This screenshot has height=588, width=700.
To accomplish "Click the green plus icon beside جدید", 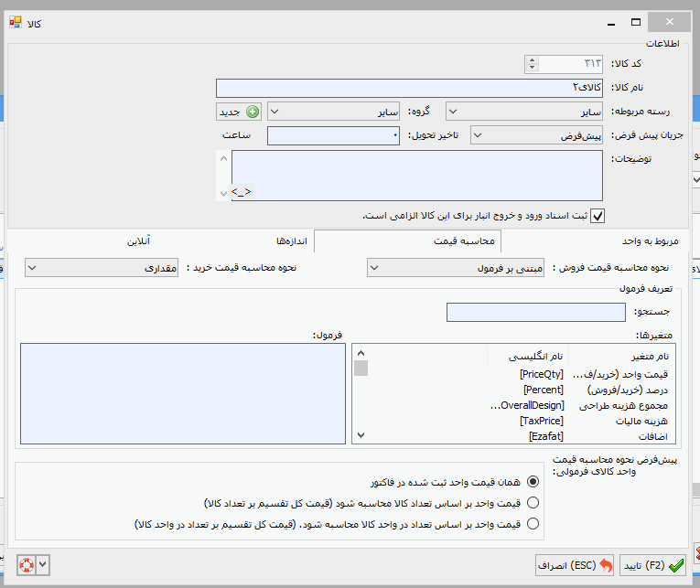I will [252, 112].
